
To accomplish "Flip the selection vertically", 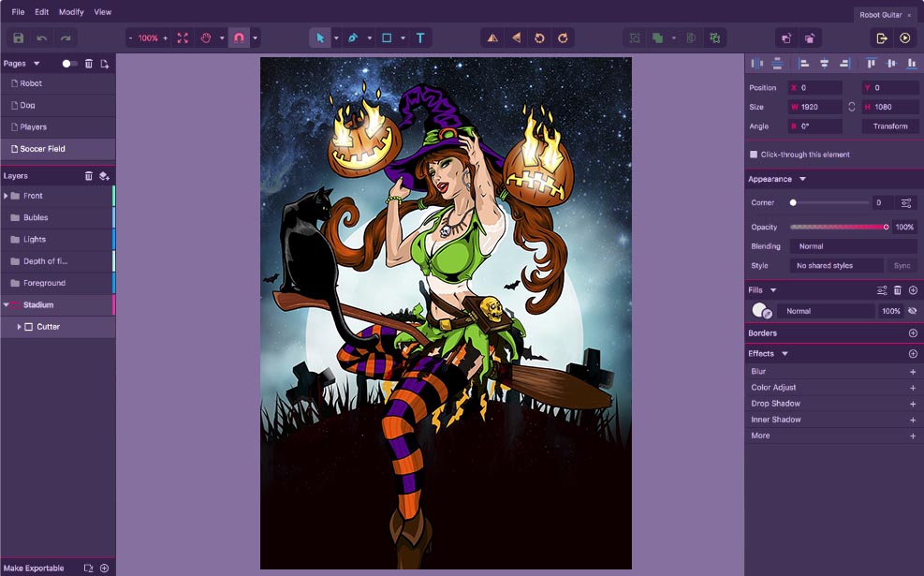I will click(x=516, y=38).
